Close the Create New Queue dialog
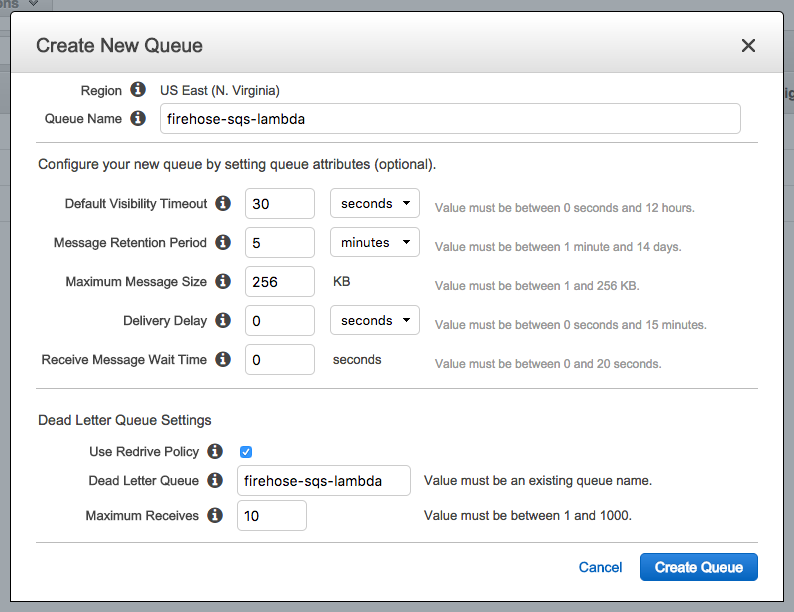This screenshot has height=612, width=794. (x=748, y=45)
